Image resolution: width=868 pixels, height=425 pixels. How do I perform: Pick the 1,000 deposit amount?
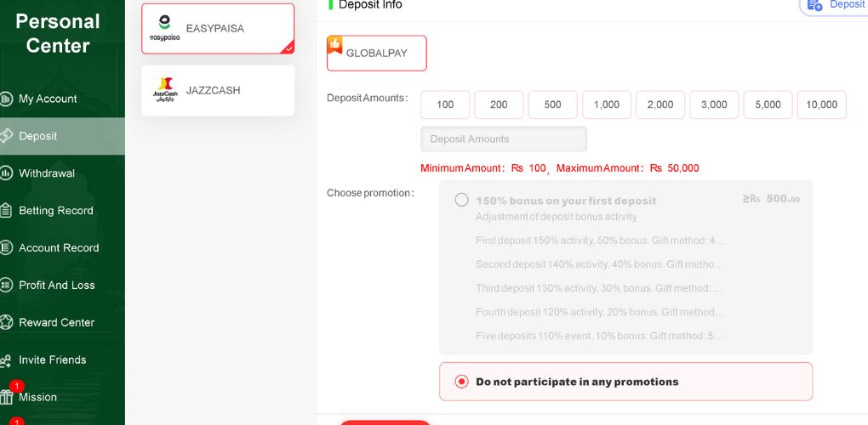tap(606, 105)
